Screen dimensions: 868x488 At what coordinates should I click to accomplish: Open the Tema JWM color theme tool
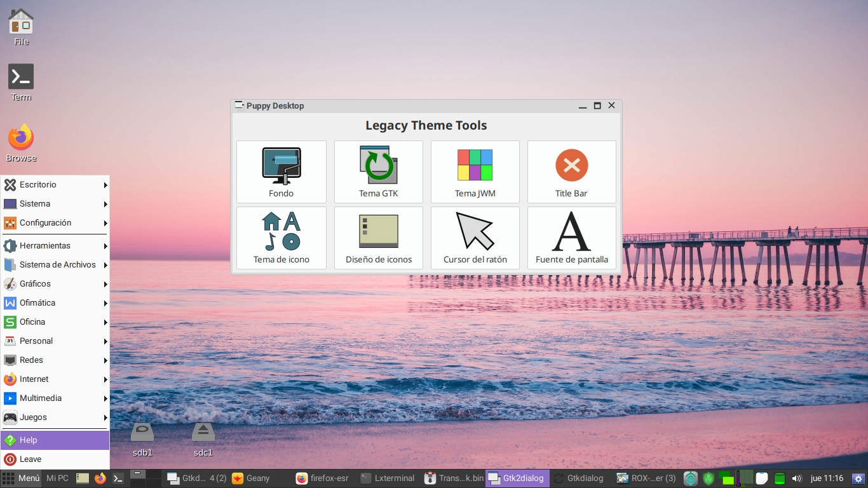[x=475, y=172]
